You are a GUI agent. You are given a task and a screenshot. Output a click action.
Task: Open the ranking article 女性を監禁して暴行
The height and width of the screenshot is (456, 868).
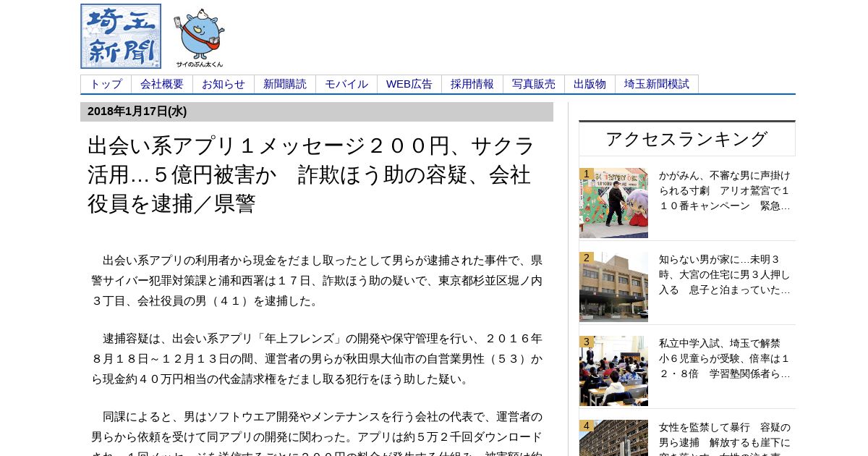click(x=725, y=438)
